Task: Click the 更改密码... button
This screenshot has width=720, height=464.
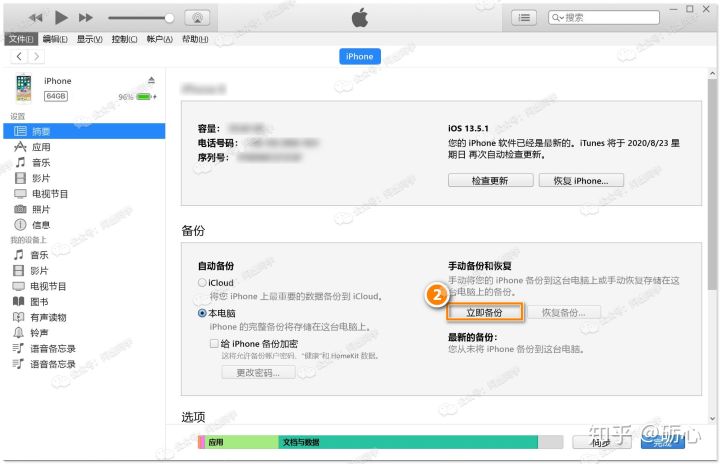Action: click(x=258, y=373)
